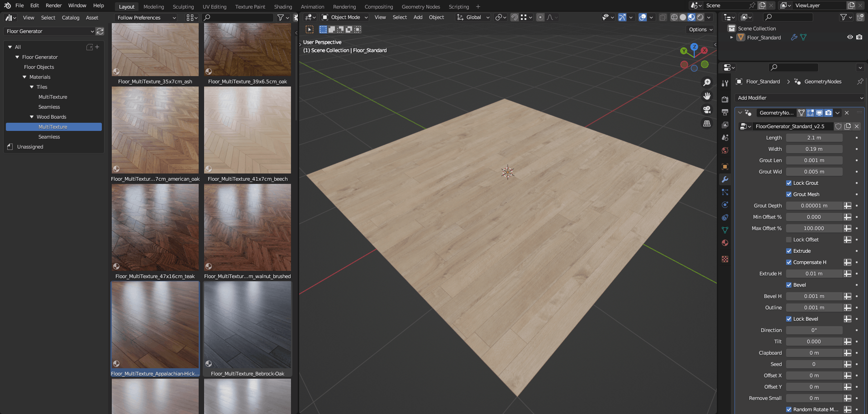Toggle camera view icon in viewport

pos(706,110)
